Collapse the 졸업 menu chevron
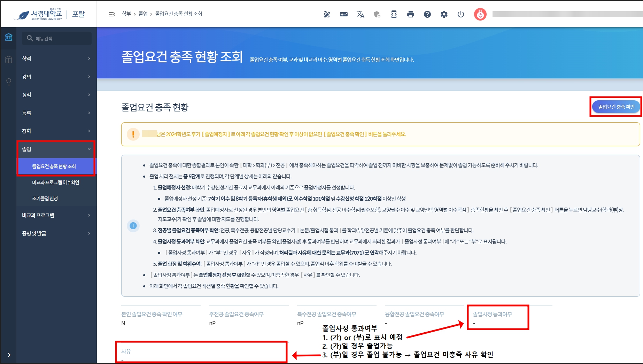 click(90, 149)
